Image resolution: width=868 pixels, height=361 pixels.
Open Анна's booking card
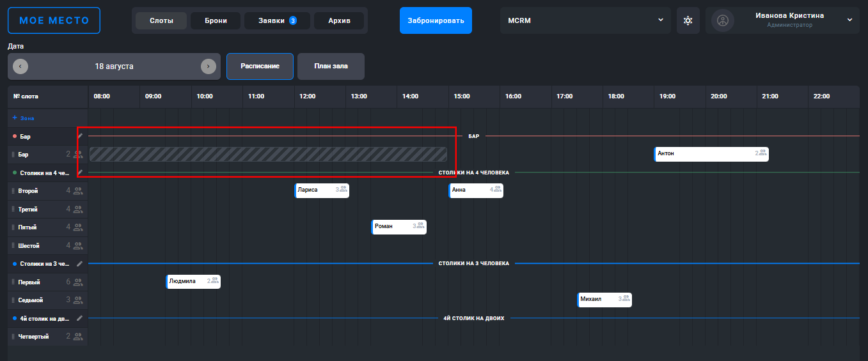pyautogui.click(x=476, y=190)
